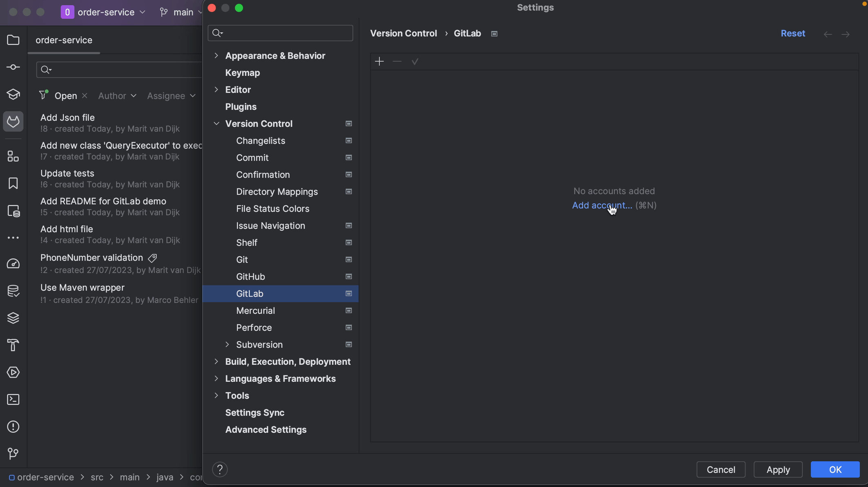Launch the Run tool window

coord(13,372)
